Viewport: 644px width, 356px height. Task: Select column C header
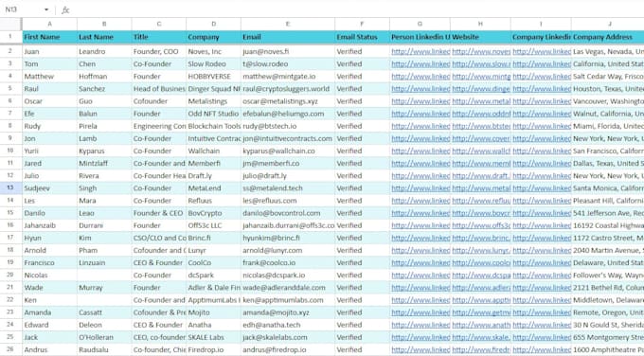(159, 24)
